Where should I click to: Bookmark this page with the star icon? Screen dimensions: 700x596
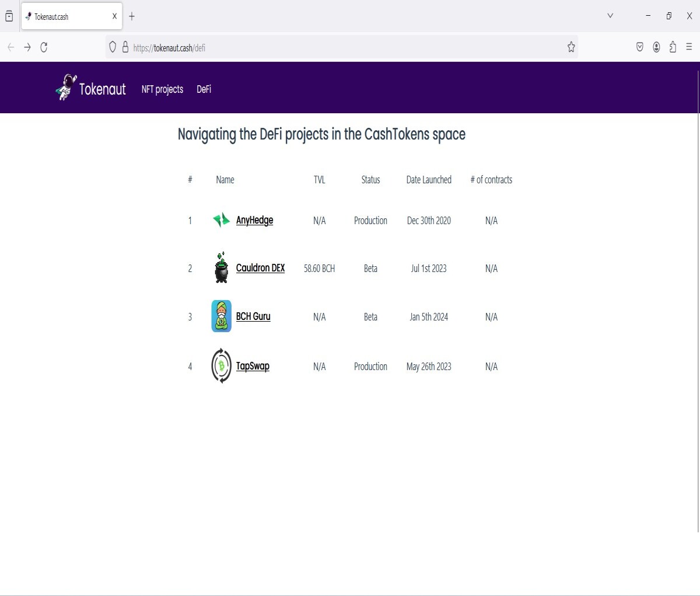571,47
